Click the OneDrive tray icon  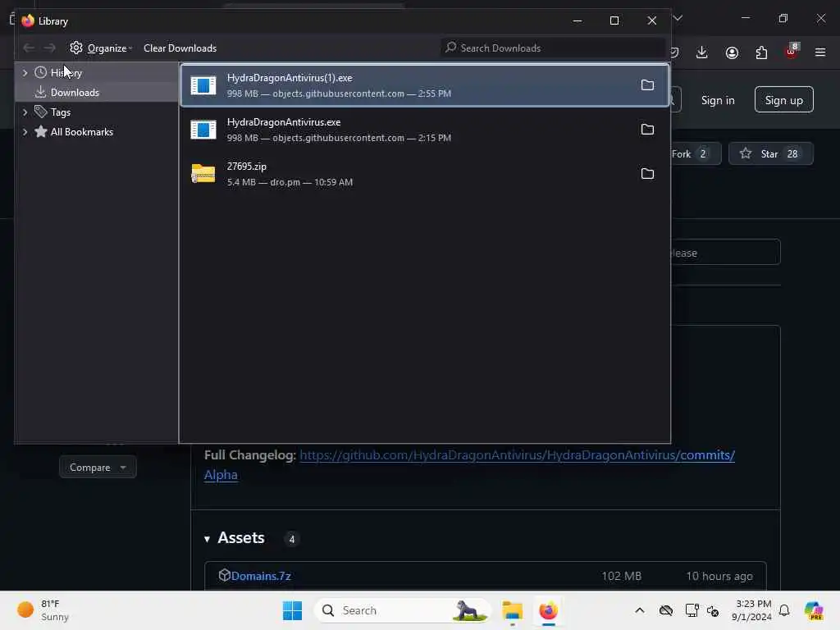pyautogui.click(x=666, y=610)
